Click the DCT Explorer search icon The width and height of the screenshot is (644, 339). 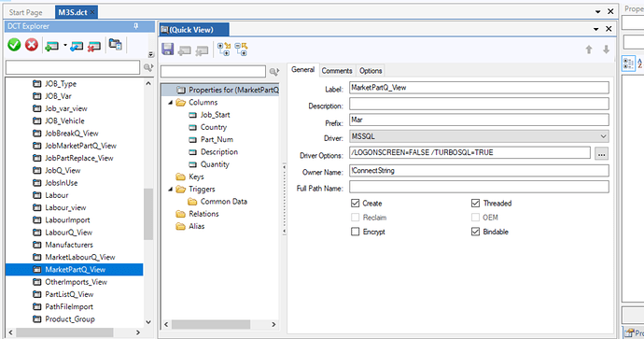pos(148,68)
